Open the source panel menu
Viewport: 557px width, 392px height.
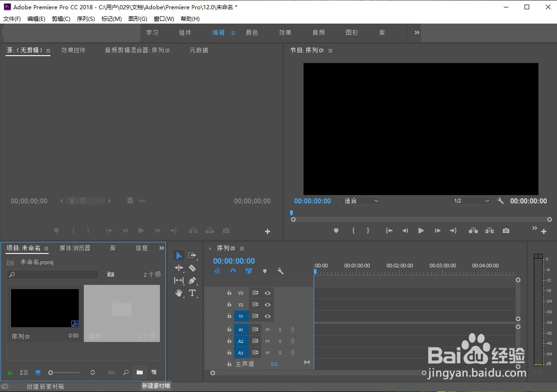pyautogui.click(x=48, y=51)
